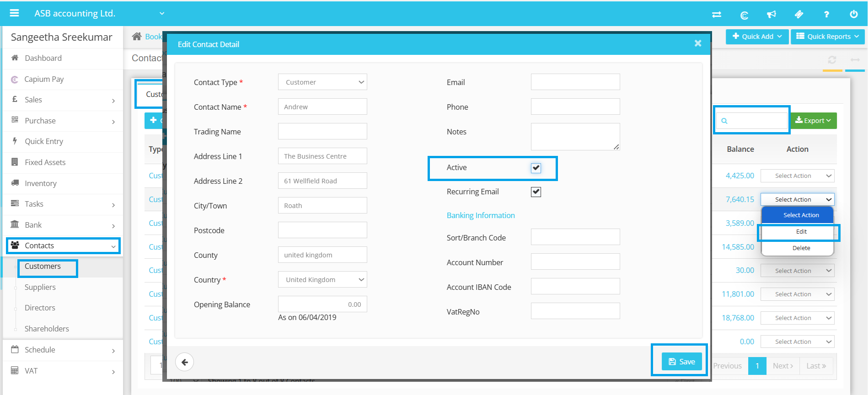Viewport: 868px width, 395px height.
Task: Expand the Tasks sidebar menu
Action: coord(63,204)
